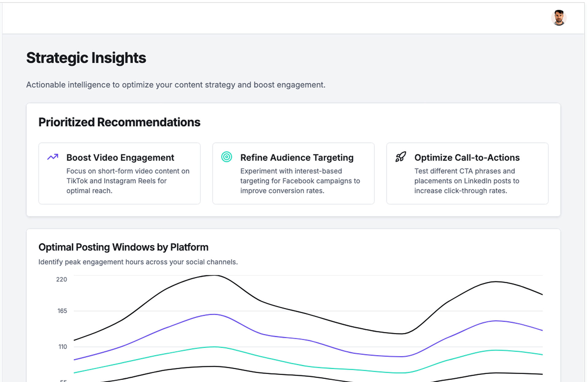588x382 pixels.
Task: Click the Strategic Insights page heading
Action: point(86,58)
